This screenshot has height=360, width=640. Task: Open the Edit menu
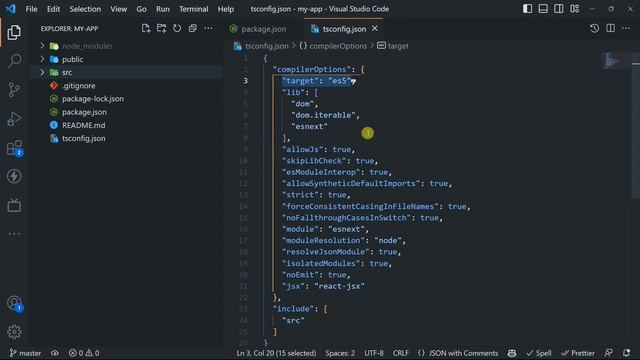53,9
